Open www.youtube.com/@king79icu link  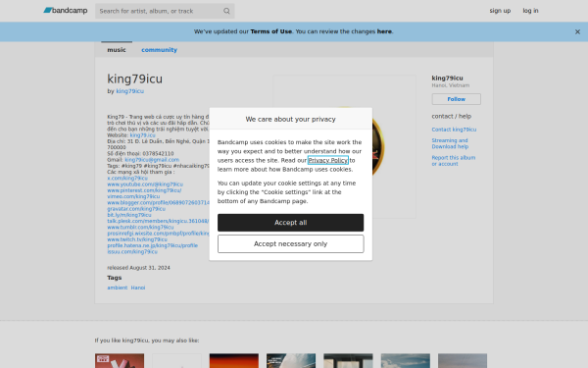coord(145,184)
